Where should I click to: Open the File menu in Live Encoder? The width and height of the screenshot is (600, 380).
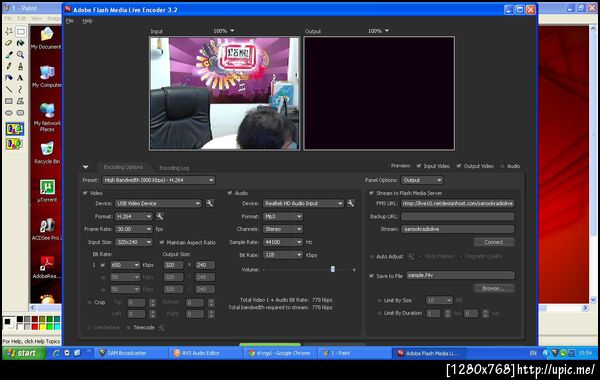(x=70, y=21)
